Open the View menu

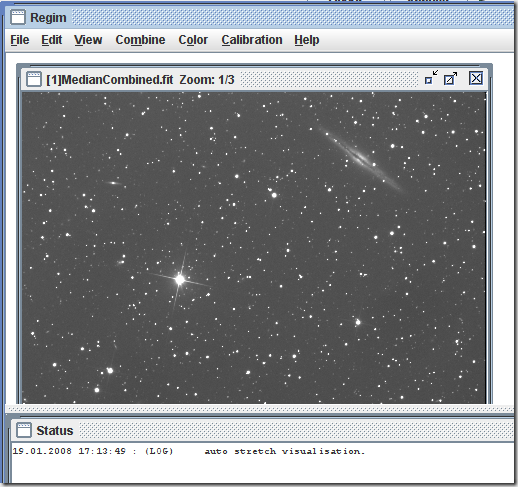click(88, 40)
